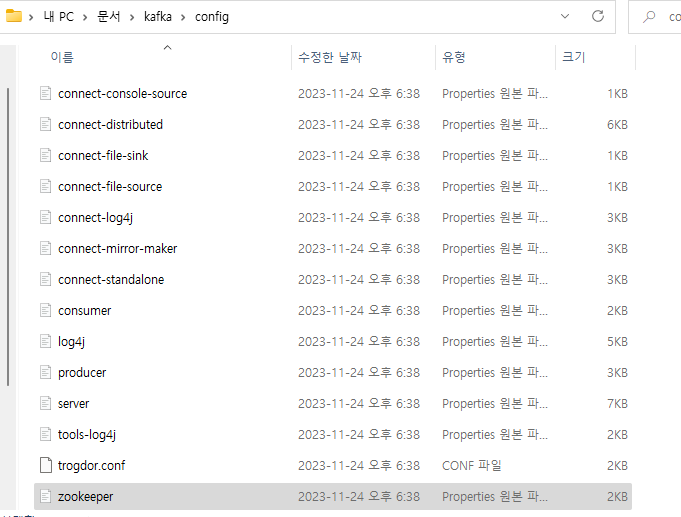This screenshot has height=517, width=681.
Task: Go to 문서 folder in breadcrumb
Action: click(109, 17)
